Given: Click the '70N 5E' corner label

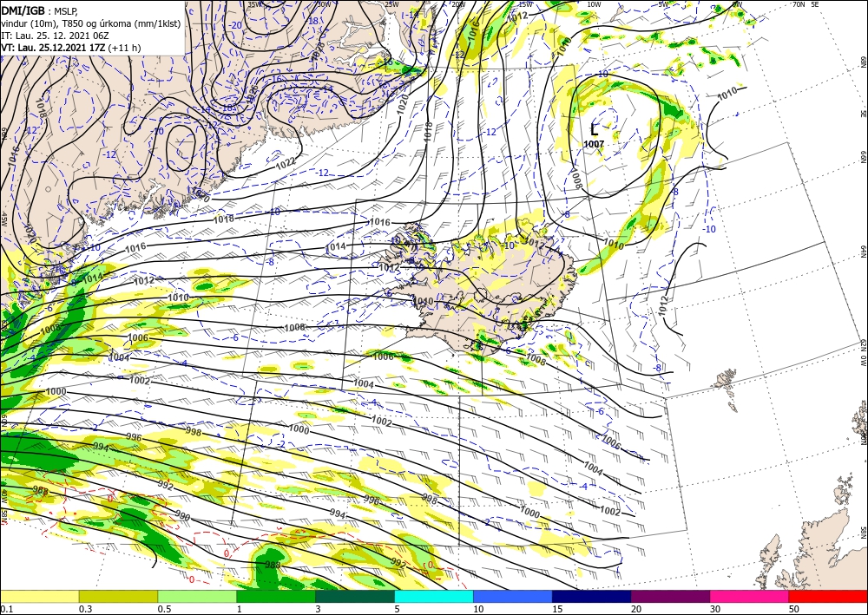Looking at the screenshot, I should pos(806,3).
